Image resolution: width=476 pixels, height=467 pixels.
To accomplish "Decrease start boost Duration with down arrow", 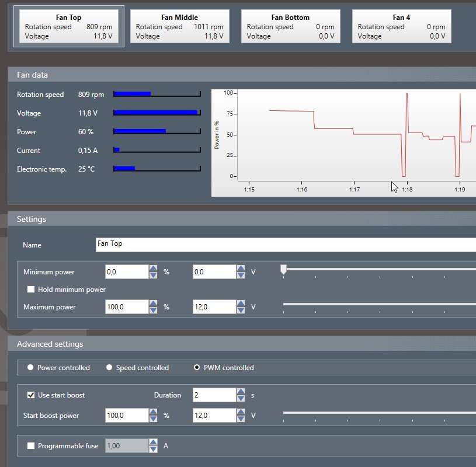I will 241,399.
